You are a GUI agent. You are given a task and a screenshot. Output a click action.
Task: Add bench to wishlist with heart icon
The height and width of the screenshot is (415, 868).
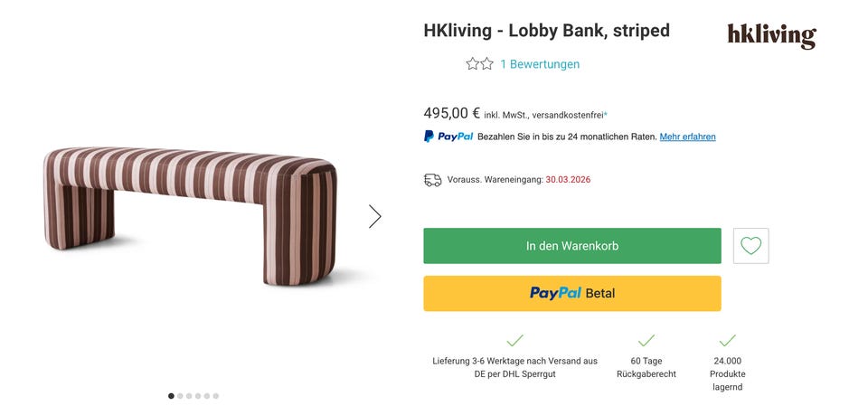[750, 246]
